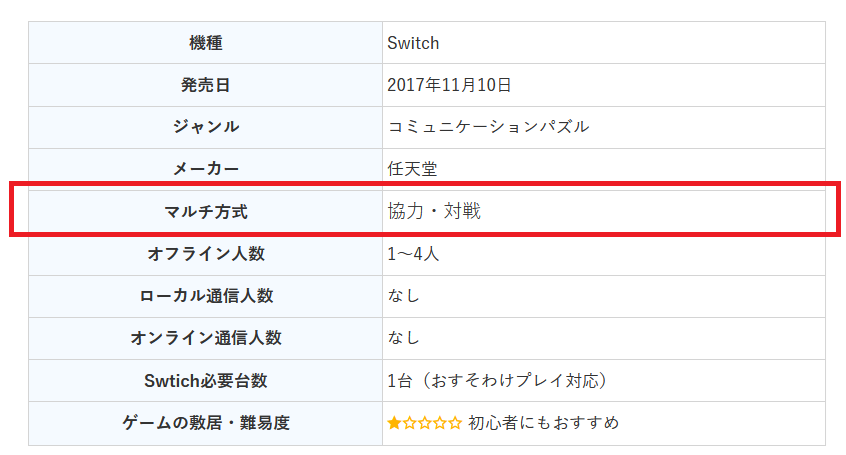
Task: Select the 発売日 row label
Action: click(x=205, y=85)
